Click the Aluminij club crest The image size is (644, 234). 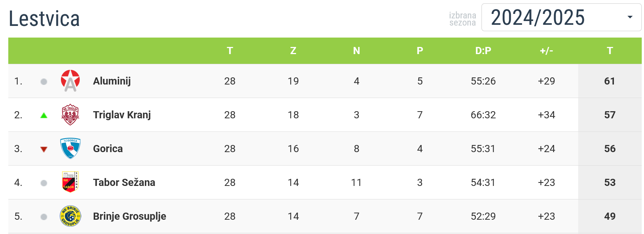pyautogui.click(x=70, y=81)
